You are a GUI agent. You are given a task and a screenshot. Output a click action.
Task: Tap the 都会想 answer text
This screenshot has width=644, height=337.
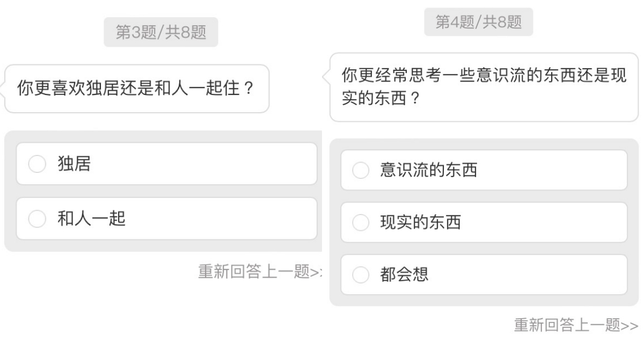click(404, 275)
